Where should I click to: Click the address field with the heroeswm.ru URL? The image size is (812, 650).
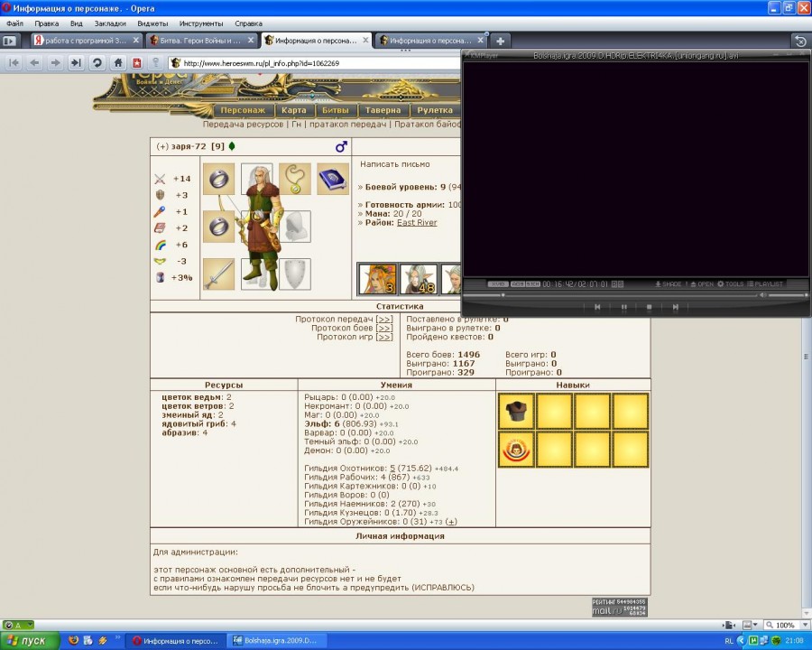(x=316, y=63)
